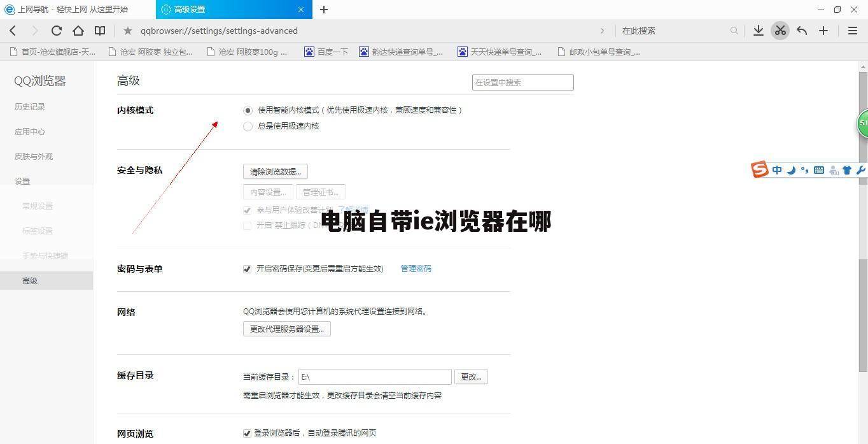The width and height of the screenshot is (868, 444).
Task: Click the undo closed tab arrow
Action: coord(802,31)
